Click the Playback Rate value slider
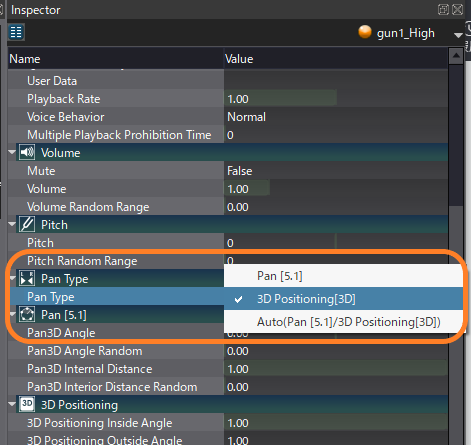The width and height of the screenshot is (471, 445). (x=336, y=99)
